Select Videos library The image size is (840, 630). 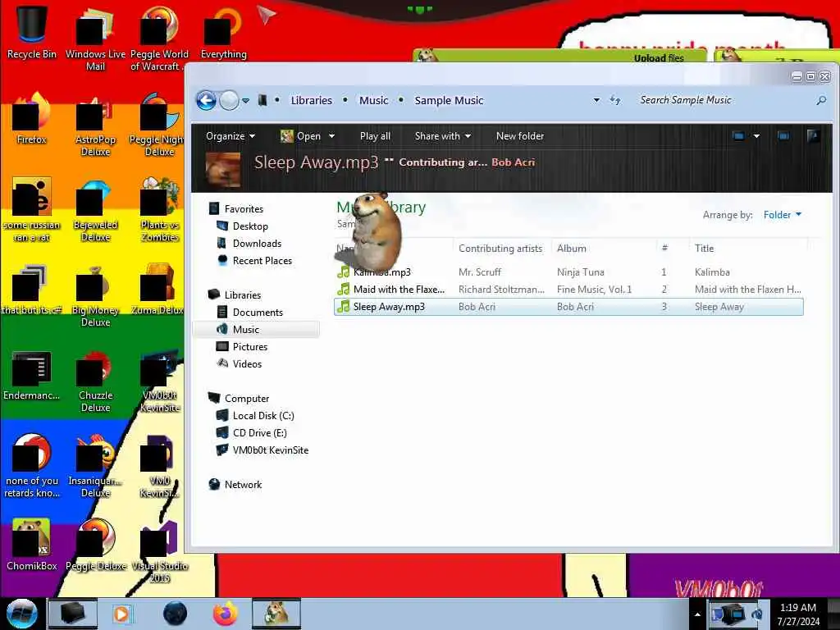[x=247, y=363]
